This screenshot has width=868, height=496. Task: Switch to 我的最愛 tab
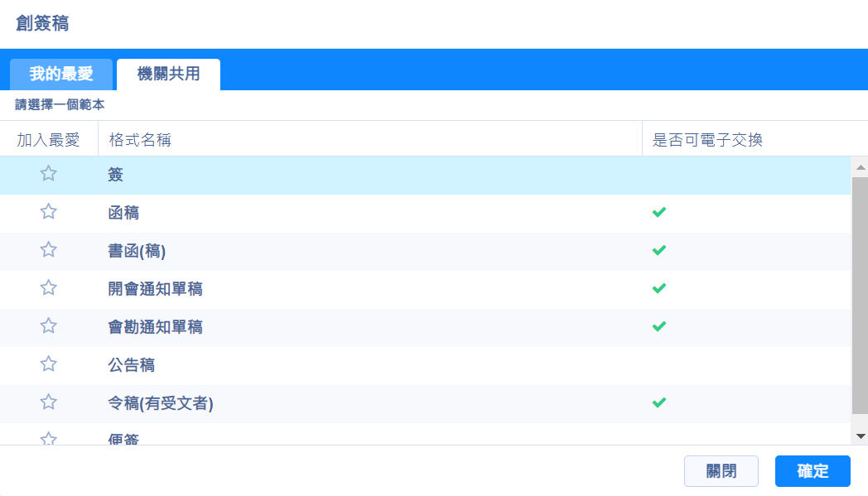click(61, 75)
